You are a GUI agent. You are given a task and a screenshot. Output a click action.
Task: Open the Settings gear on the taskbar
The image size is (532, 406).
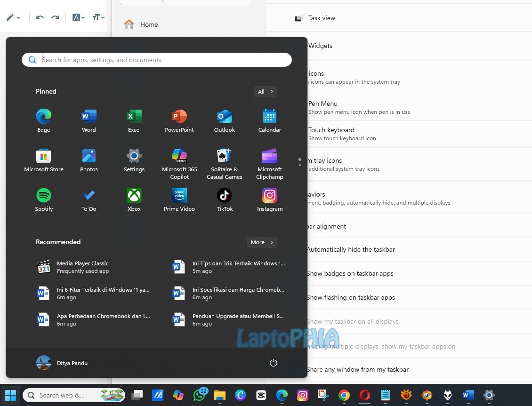(489, 395)
